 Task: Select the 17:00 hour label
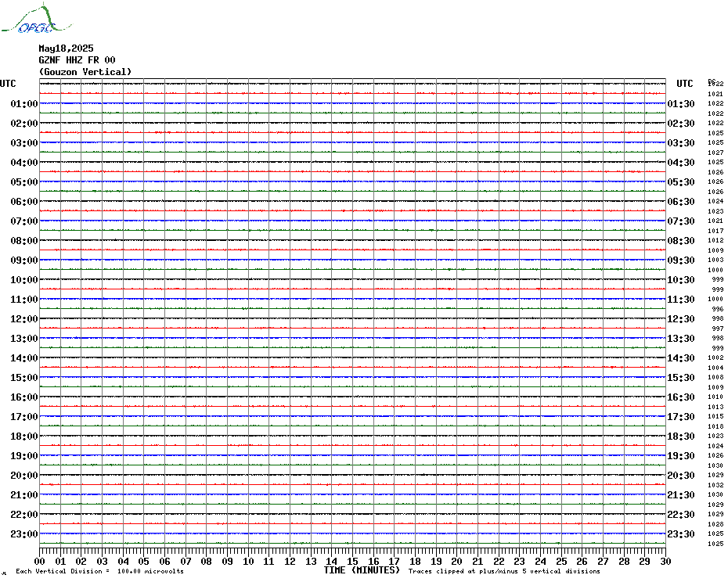24,417
